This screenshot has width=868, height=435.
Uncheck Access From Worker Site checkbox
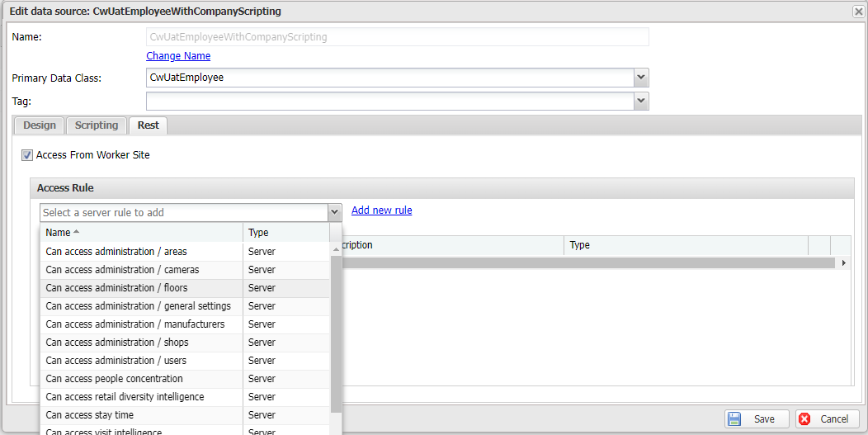[x=27, y=155]
